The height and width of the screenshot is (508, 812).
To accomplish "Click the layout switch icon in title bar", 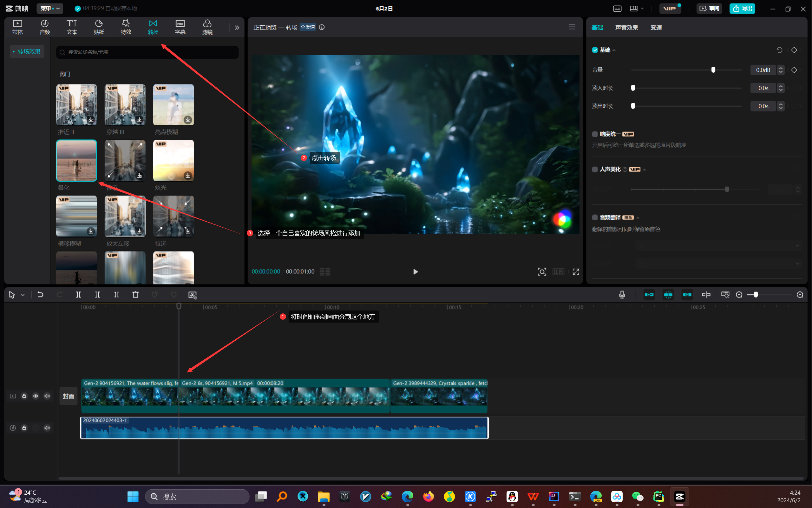I will [x=633, y=9].
